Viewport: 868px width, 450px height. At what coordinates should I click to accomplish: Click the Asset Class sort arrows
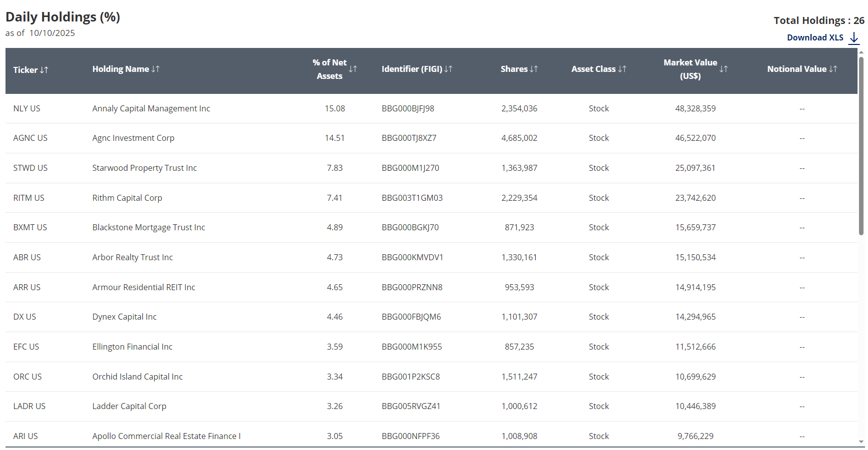tap(622, 69)
